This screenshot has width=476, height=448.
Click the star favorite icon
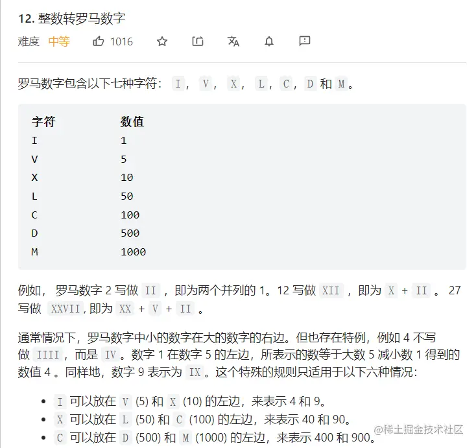pos(162,41)
